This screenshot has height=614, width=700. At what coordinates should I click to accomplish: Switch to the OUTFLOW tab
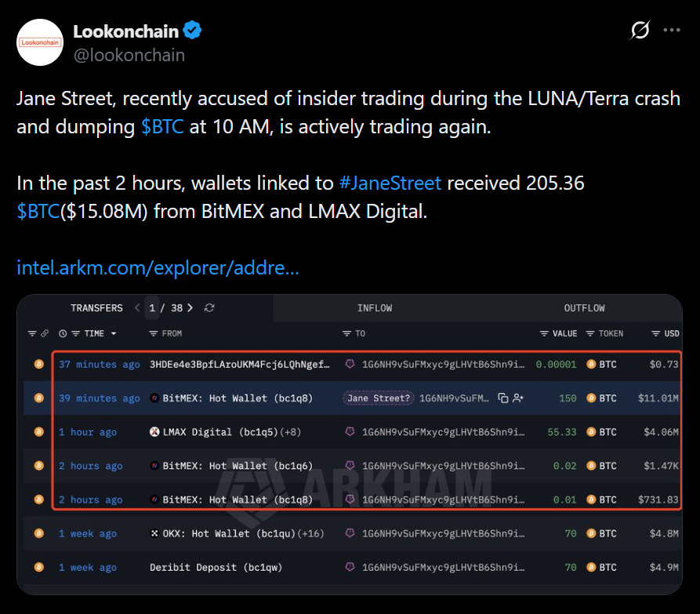click(584, 308)
